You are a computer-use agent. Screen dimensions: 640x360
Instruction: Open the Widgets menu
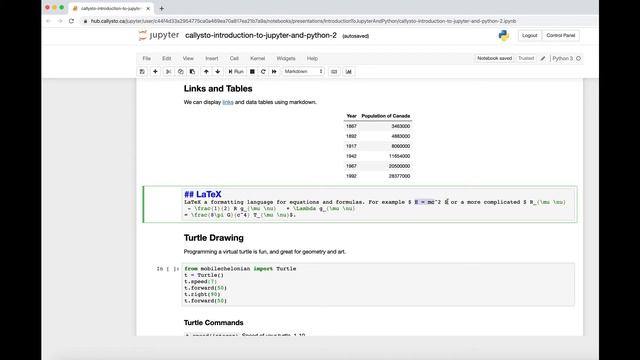[286, 58]
